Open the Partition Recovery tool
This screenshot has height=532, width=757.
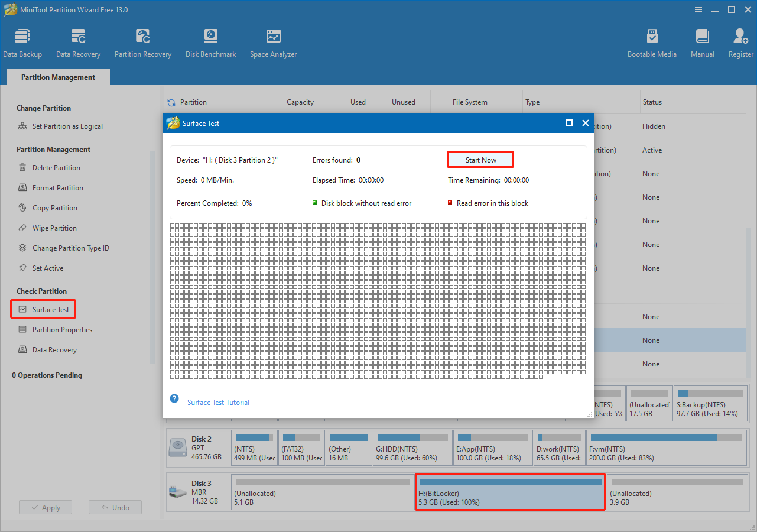click(142, 41)
